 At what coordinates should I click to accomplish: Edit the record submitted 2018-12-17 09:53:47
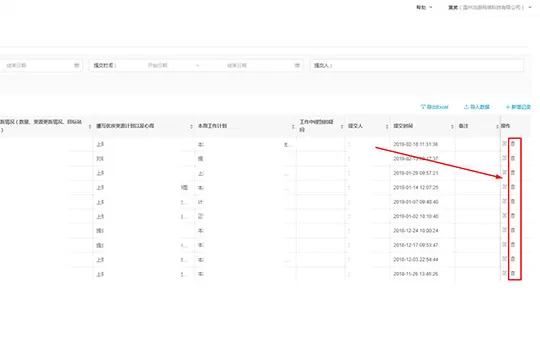[505, 245]
